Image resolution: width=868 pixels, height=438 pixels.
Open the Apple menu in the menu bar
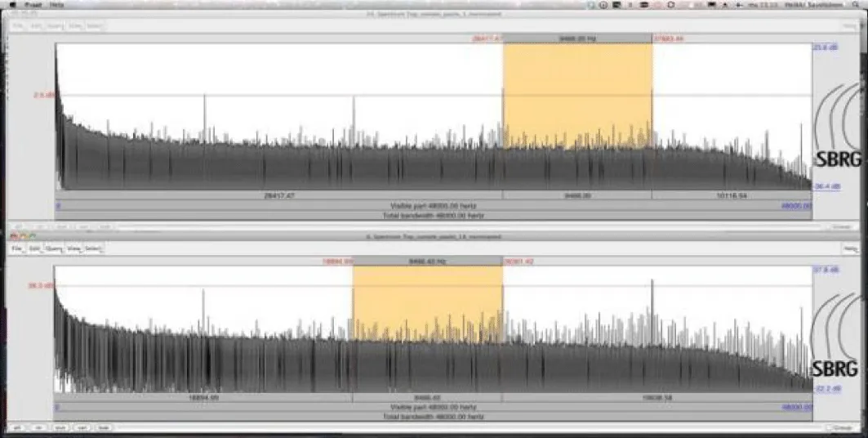click(12, 4)
